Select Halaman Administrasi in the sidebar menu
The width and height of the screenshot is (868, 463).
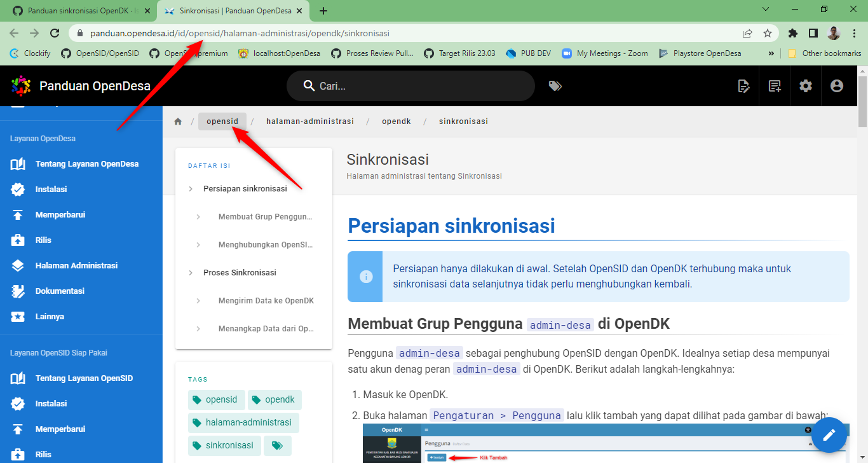click(76, 265)
